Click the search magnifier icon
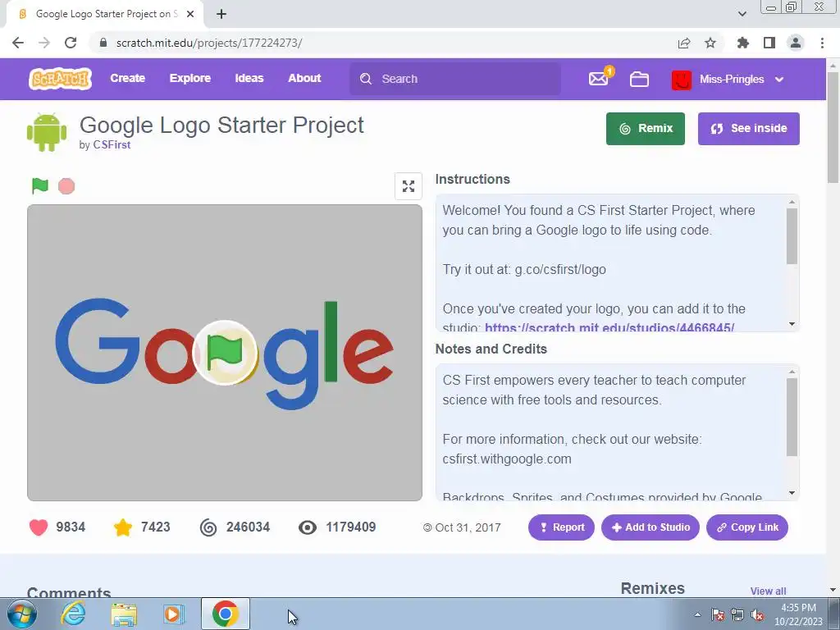 tap(366, 80)
